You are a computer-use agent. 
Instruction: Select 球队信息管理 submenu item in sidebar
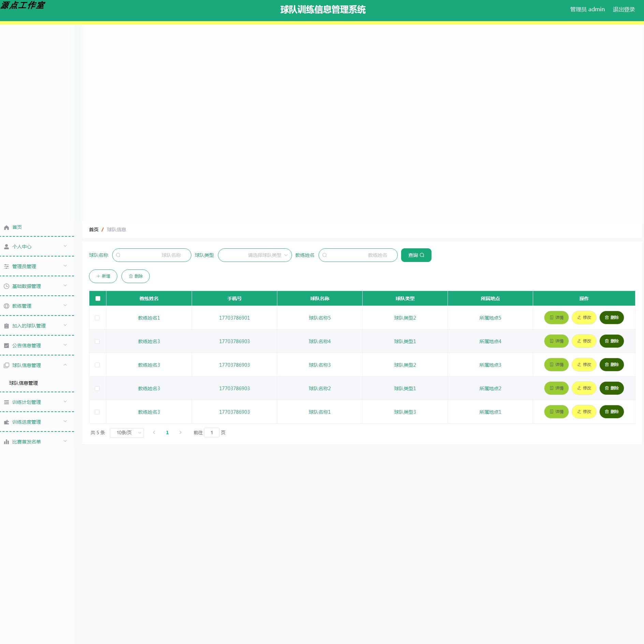coord(24,383)
